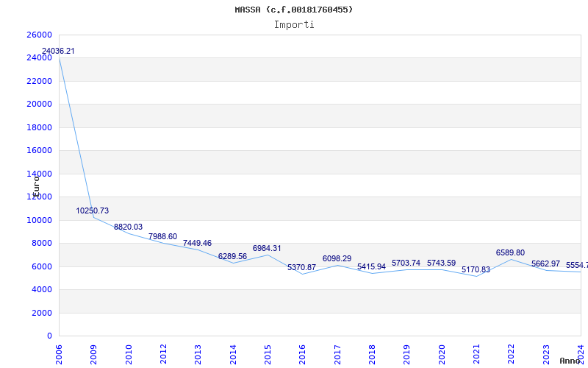
Task: Click the 2009 x-axis year label
Action: (94, 355)
